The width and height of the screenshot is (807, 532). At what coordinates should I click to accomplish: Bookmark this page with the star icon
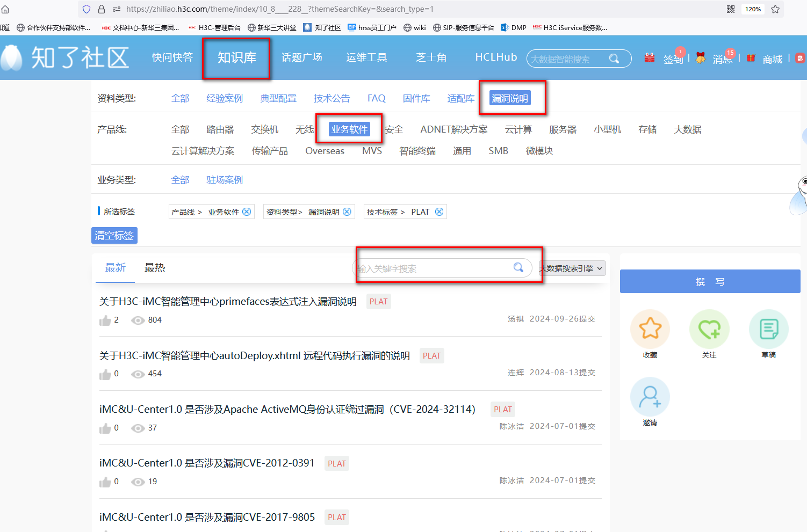[x=775, y=9]
